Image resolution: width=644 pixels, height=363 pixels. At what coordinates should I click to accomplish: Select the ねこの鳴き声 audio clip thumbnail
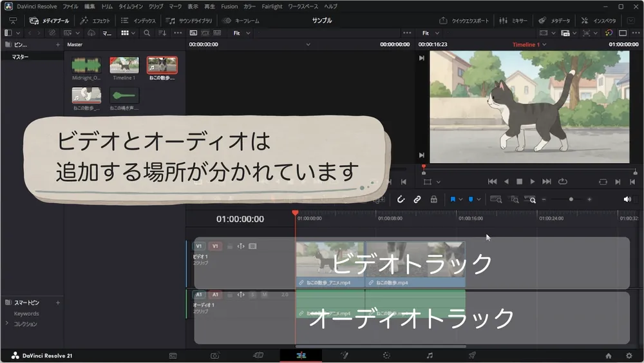124,95
